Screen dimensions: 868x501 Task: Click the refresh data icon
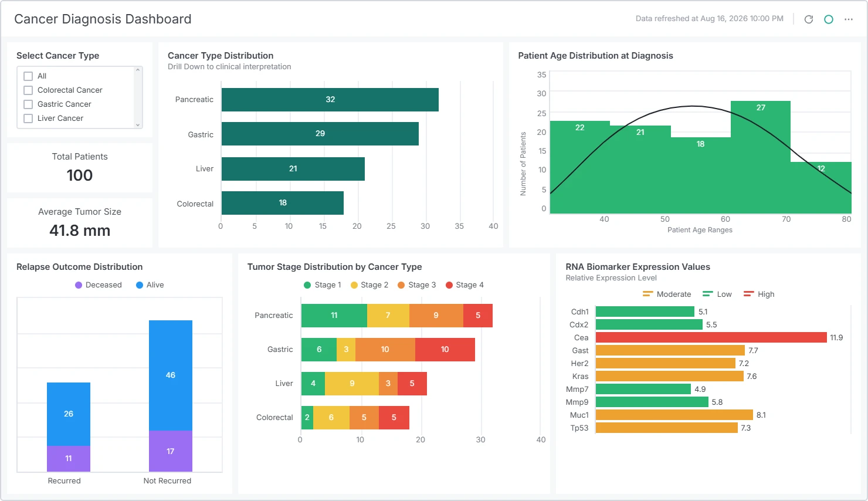[x=809, y=19]
